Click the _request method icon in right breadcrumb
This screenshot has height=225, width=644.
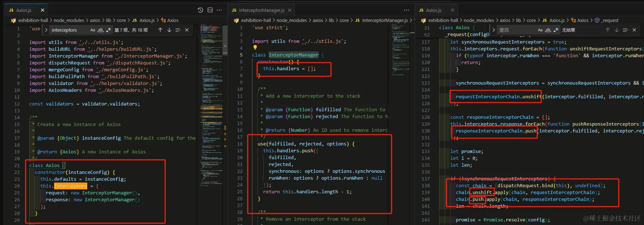tap(597, 20)
